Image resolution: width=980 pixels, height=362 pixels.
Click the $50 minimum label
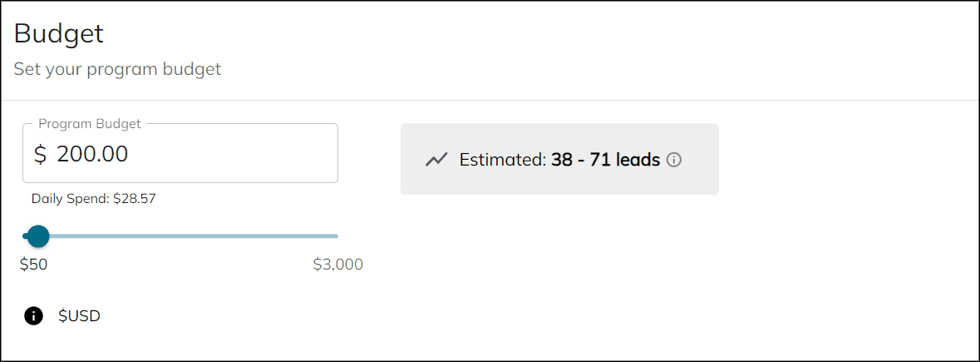click(34, 265)
